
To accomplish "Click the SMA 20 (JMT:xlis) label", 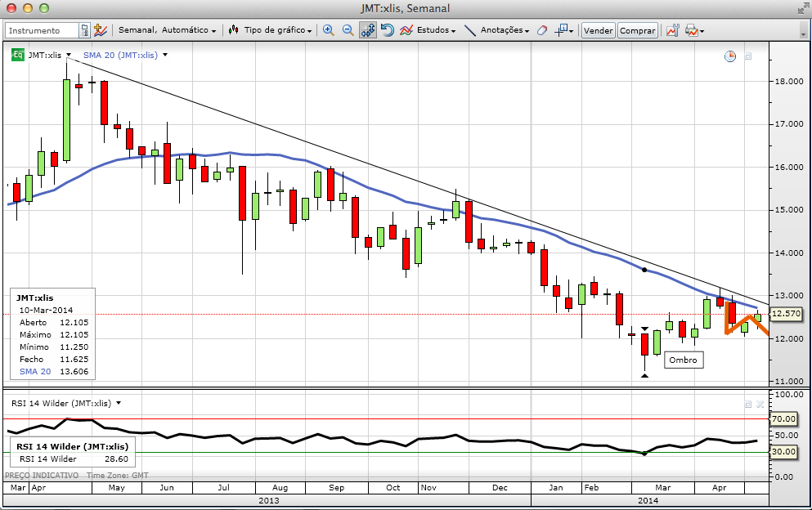I will [120, 55].
